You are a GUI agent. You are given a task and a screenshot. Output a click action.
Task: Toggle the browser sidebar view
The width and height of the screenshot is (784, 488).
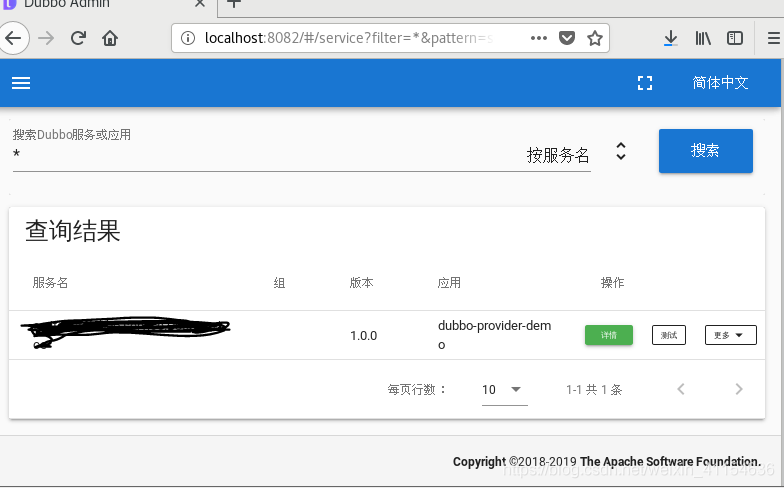click(x=734, y=38)
